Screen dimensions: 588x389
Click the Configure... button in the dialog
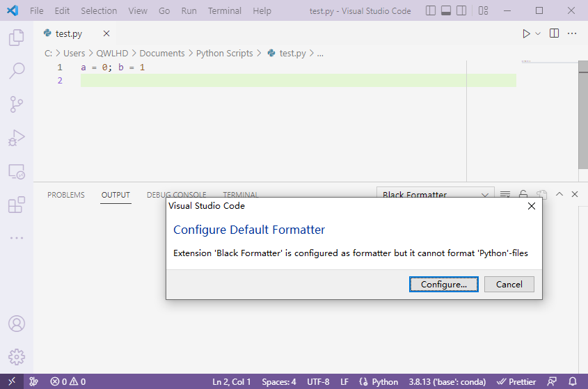point(444,285)
